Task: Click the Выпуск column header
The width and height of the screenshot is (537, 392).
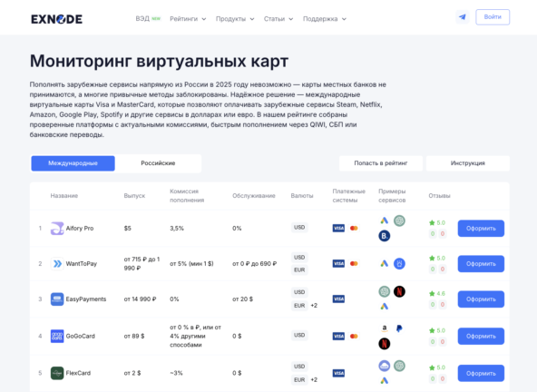Action: click(x=134, y=196)
